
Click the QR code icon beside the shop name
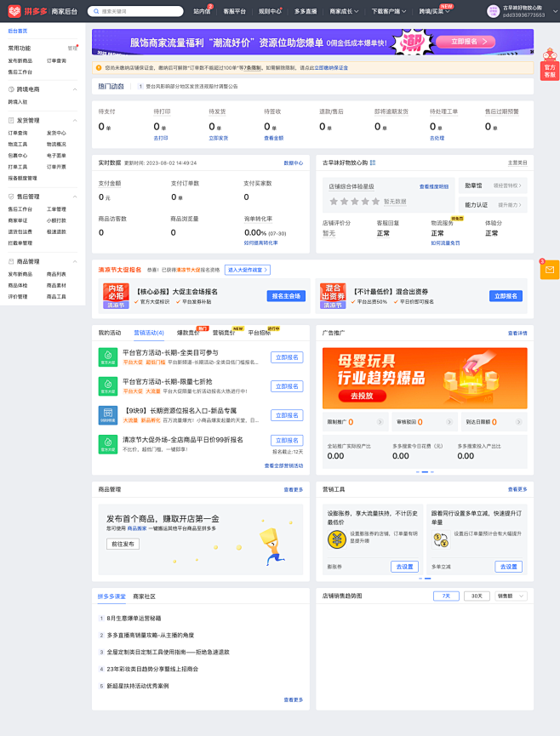coord(373,163)
